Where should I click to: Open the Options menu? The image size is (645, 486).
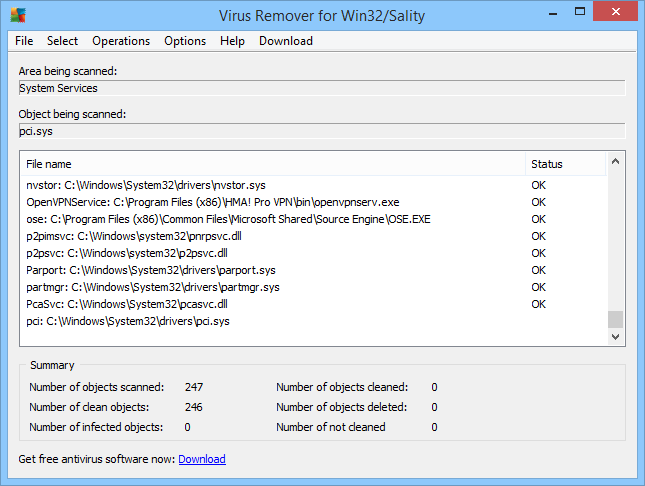185,41
